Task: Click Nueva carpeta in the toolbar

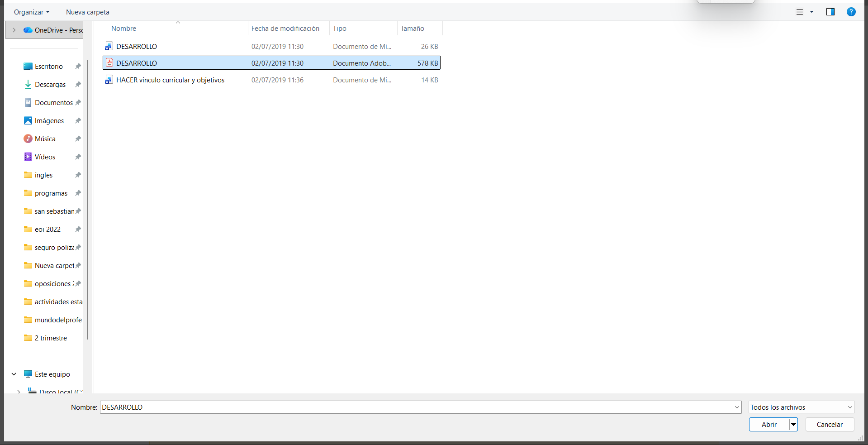Action: pos(88,12)
